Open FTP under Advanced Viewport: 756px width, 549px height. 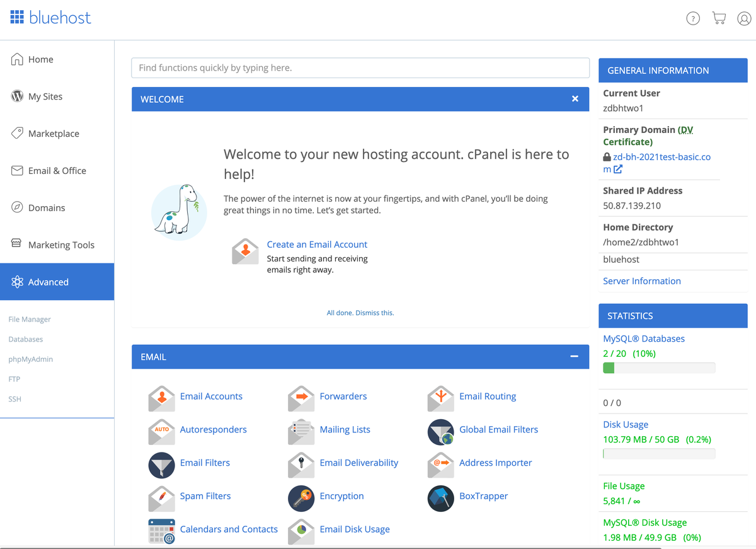click(14, 379)
